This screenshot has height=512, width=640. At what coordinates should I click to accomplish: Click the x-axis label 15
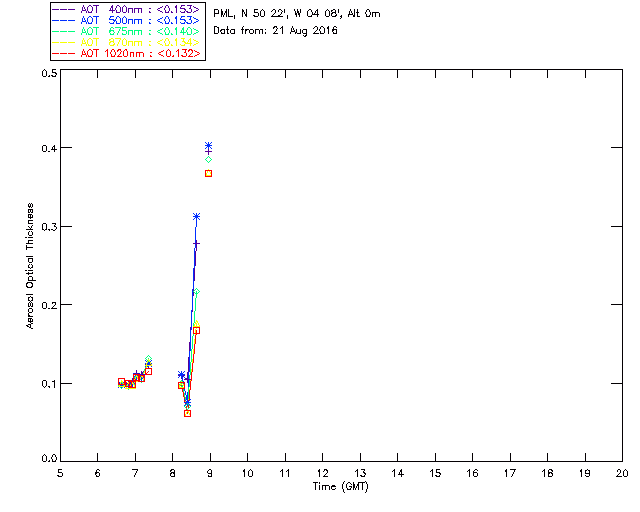[436, 473]
